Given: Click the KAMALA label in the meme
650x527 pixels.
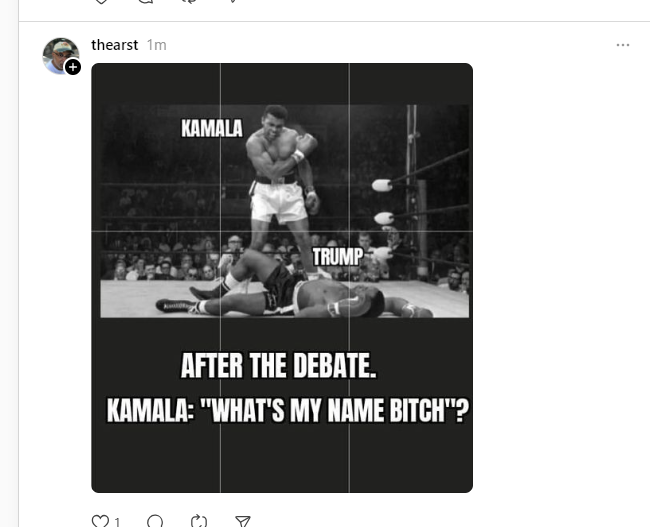Looking at the screenshot, I should pos(211,129).
